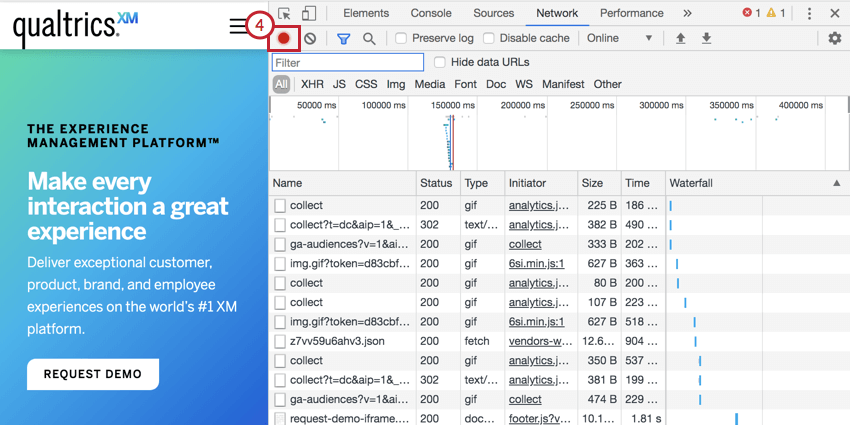Filter requests by XHR

coord(312,84)
